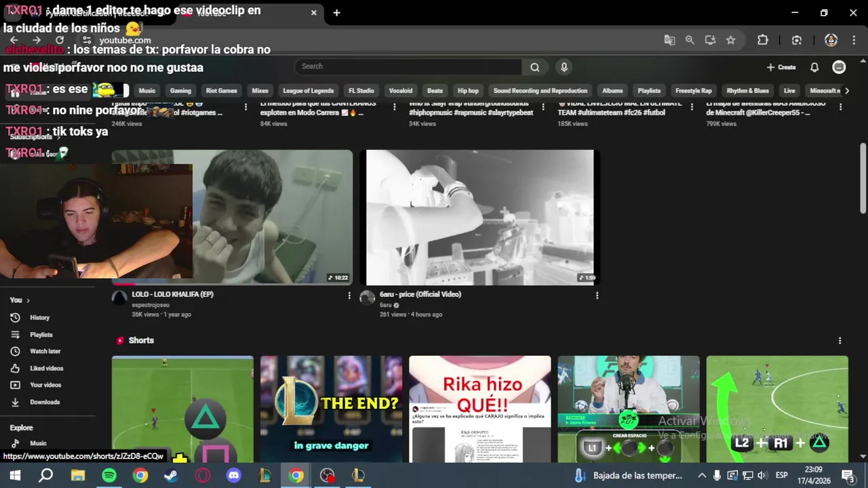868x488 pixels.
Task: Bookmark this page with the star icon
Action: (x=730, y=40)
